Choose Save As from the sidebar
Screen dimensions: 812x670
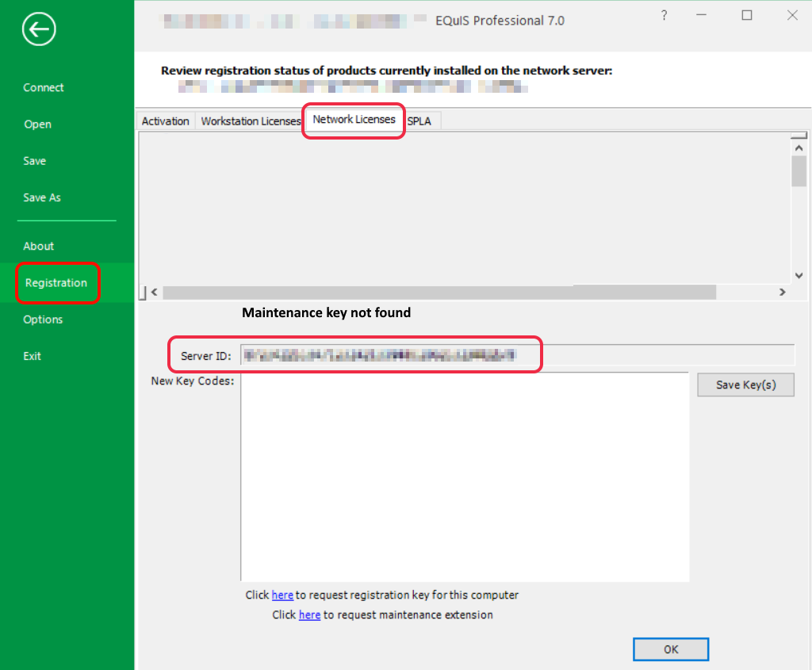coord(41,197)
